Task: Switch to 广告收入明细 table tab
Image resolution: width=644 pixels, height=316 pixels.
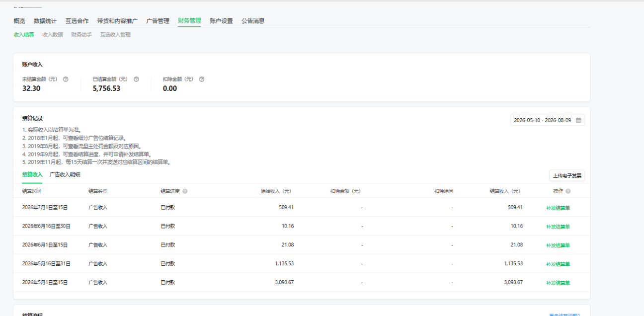Action: (x=65, y=174)
